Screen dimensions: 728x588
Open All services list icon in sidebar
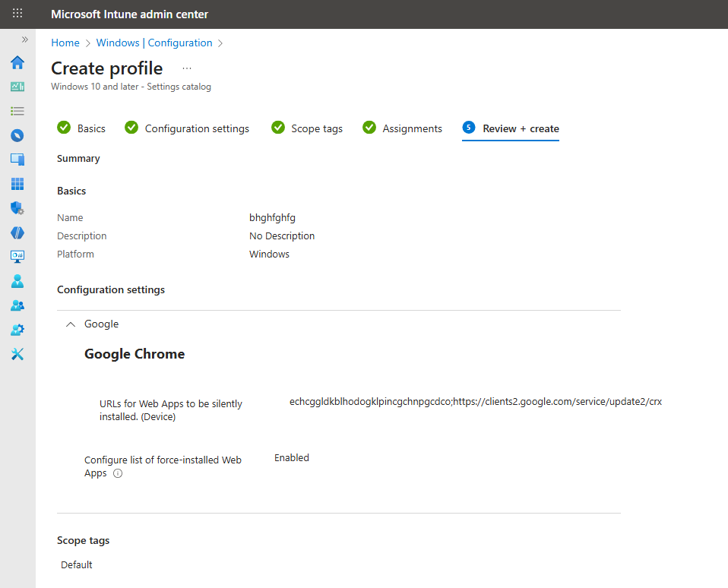point(17,111)
